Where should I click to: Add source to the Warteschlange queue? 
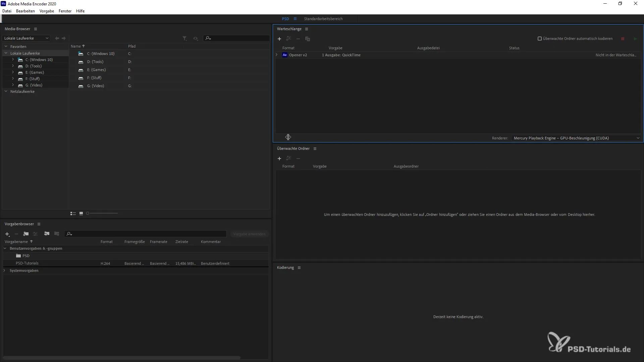279,39
